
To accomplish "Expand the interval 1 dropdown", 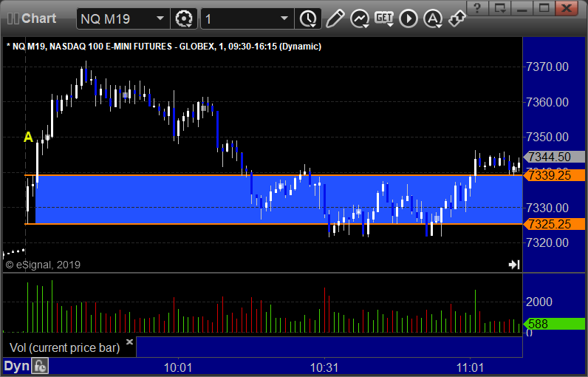I will tap(284, 18).
